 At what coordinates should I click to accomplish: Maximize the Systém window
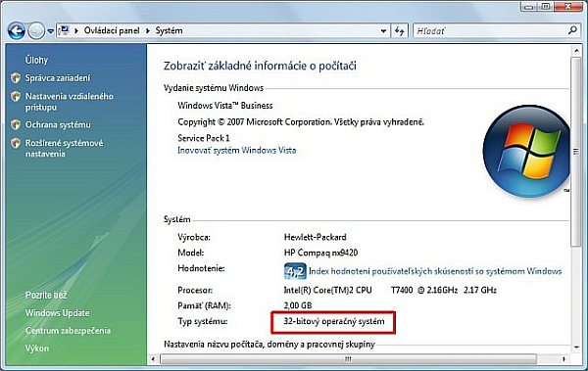pyautogui.click(x=547, y=7)
